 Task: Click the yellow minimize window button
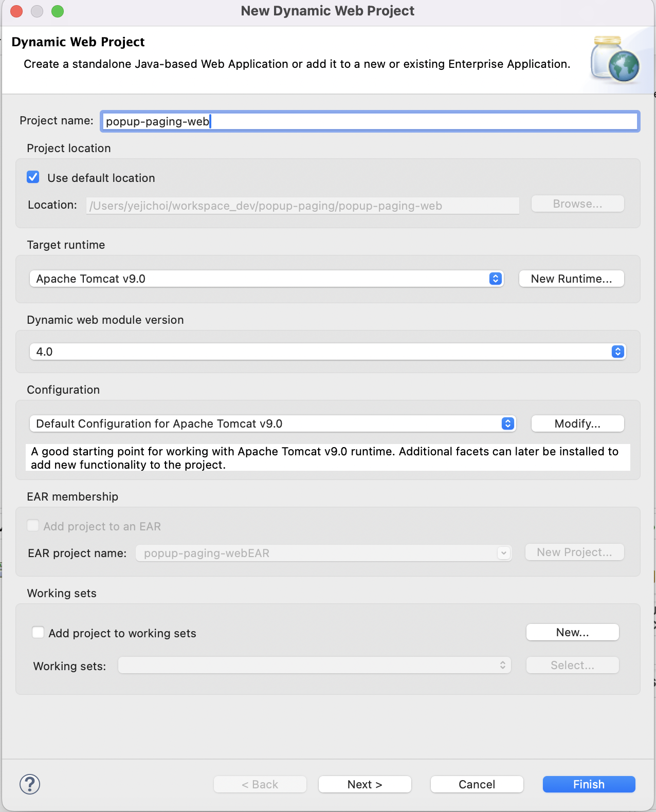click(x=37, y=11)
